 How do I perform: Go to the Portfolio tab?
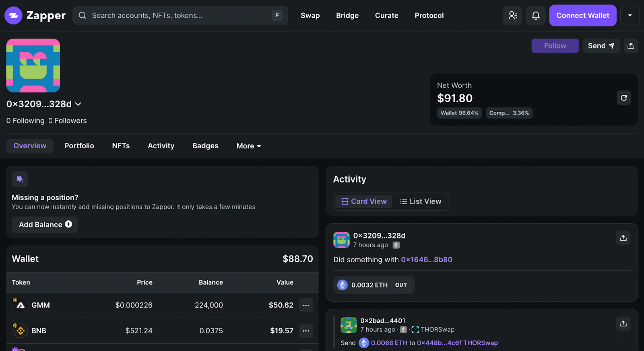click(x=79, y=146)
